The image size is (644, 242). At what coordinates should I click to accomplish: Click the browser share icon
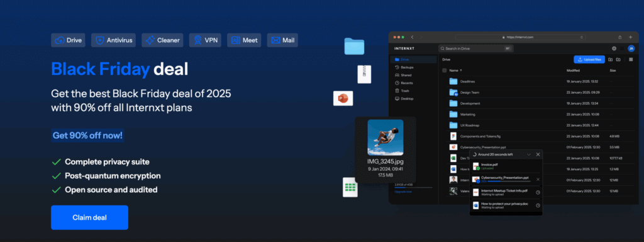[619, 37]
